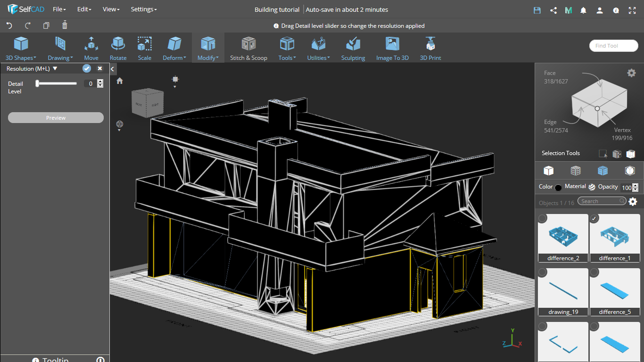644x362 pixels.
Task: Click the rightmost Selection Tools icon
Action: coord(630,154)
